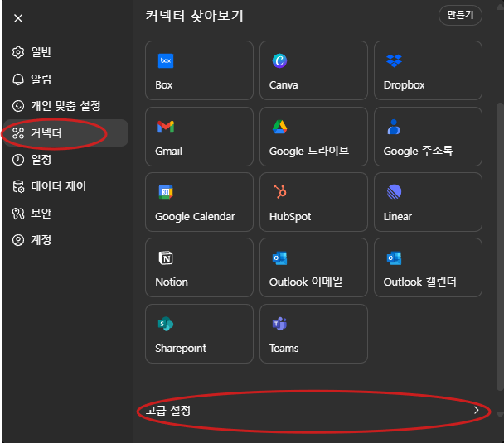Click the Google 드라이브 triangle icon

click(279, 127)
